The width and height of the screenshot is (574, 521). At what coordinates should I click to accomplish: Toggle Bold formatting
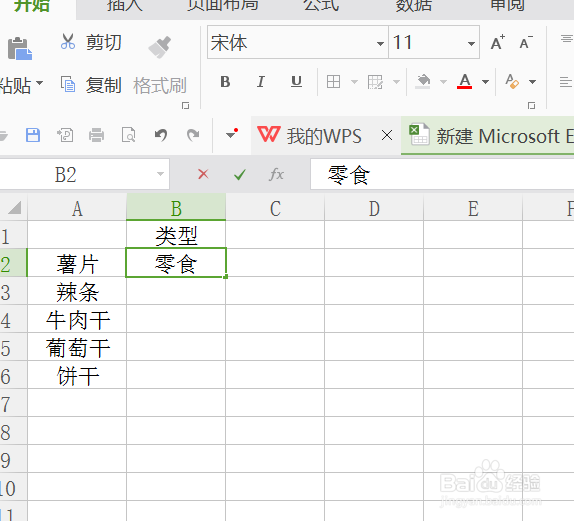[x=225, y=82]
